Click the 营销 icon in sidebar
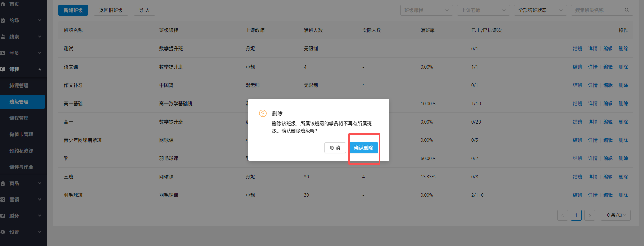 [x=3, y=200]
